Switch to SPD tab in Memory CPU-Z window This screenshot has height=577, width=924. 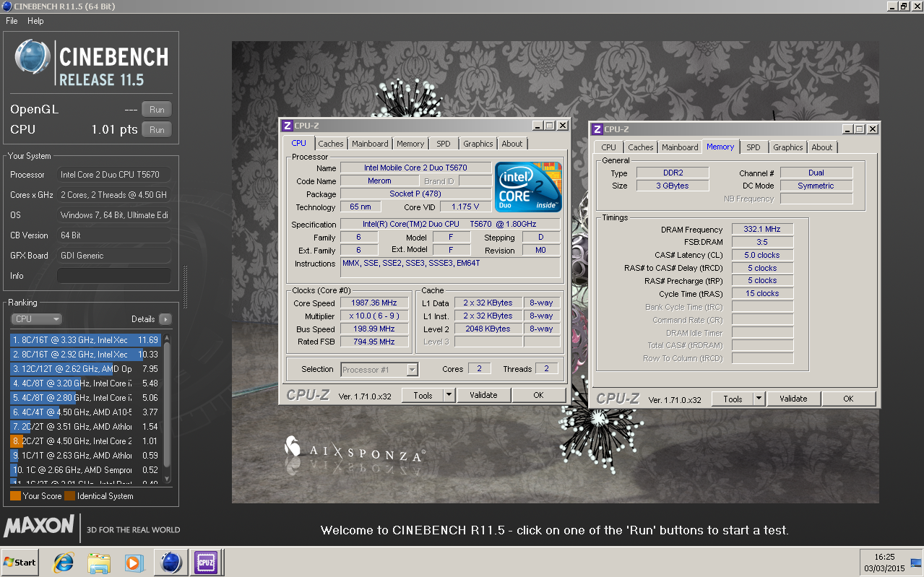click(754, 147)
